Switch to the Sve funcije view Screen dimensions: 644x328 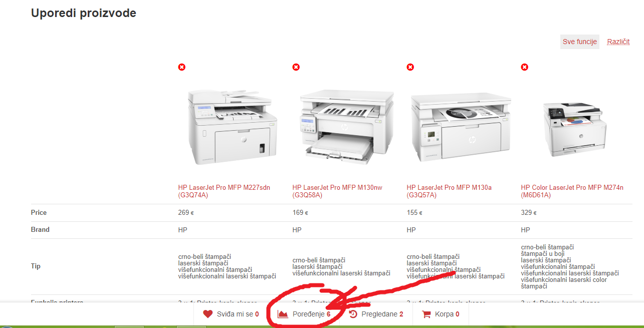580,42
